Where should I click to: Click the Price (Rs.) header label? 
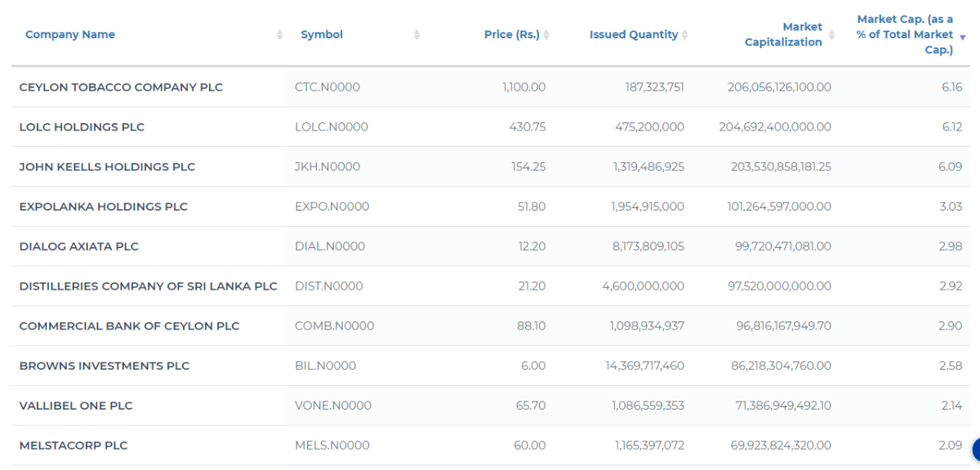pyautogui.click(x=512, y=34)
